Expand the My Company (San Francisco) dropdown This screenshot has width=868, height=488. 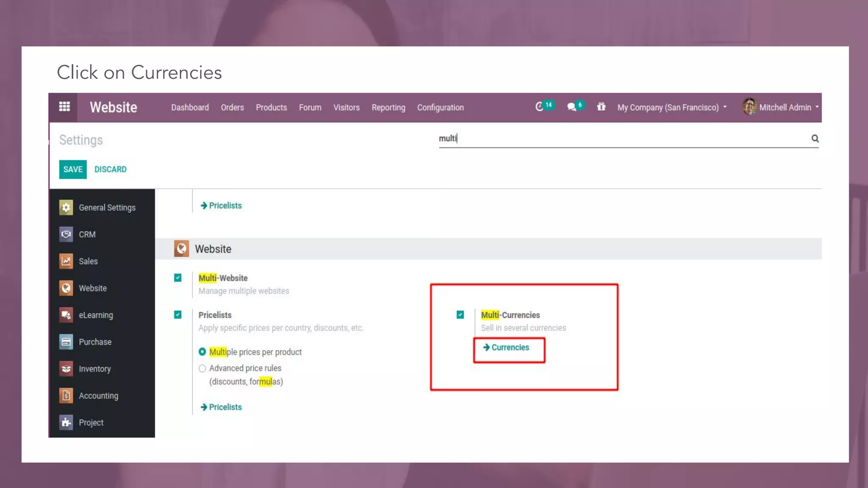[x=672, y=107]
